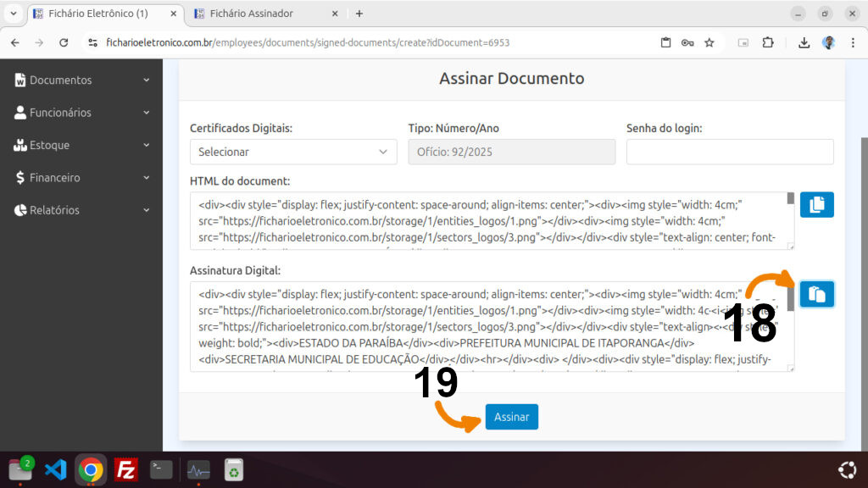Open the Relatórios pie chart icon
This screenshot has height=488, width=868.
20,210
